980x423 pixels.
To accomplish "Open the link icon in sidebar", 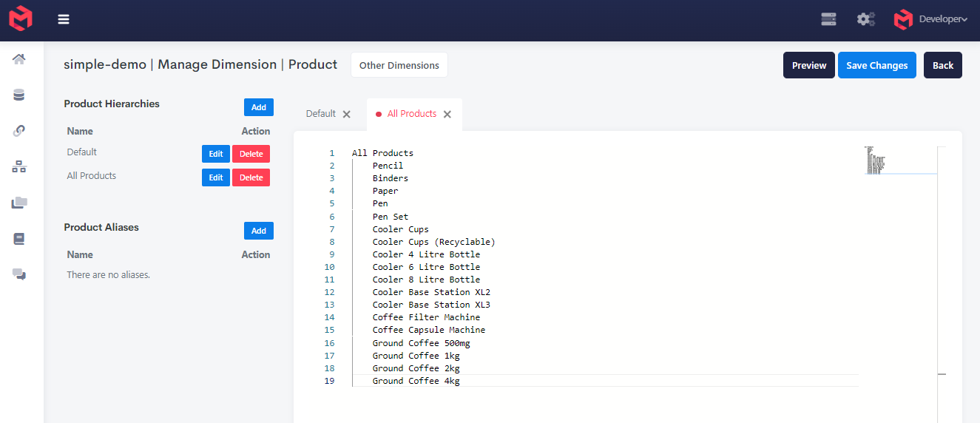I will pyautogui.click(x=19, y=131).
